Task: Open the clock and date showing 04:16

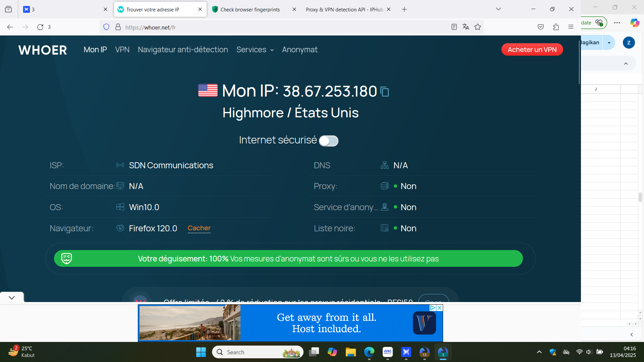Action: pos(623,352)
